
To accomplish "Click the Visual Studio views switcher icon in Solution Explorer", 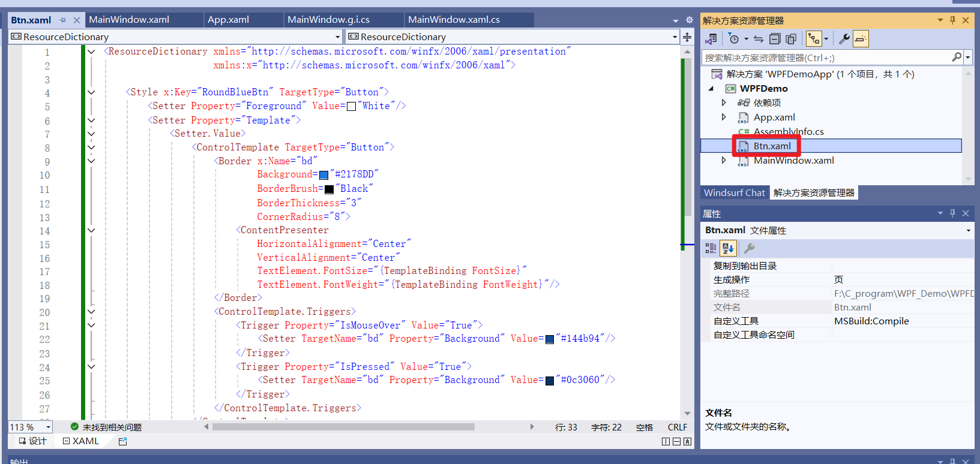I will click(x=711, y=39).
